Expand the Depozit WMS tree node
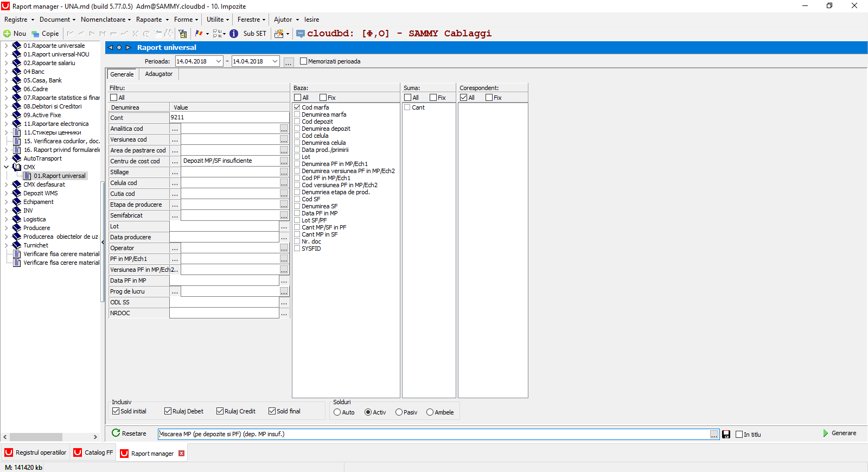The image size is (868, 472). 6,193
